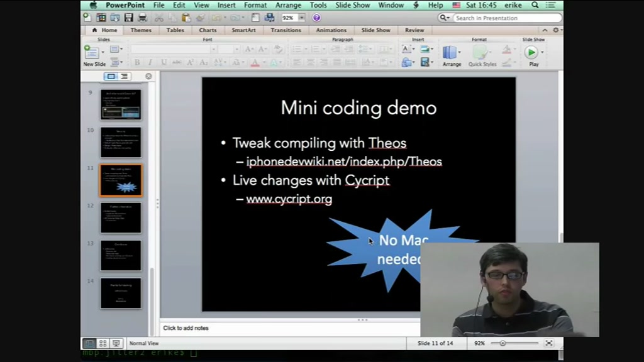Switch pane to slide thumbnails view
644x362 pixels.
click(x=111, y=76)
